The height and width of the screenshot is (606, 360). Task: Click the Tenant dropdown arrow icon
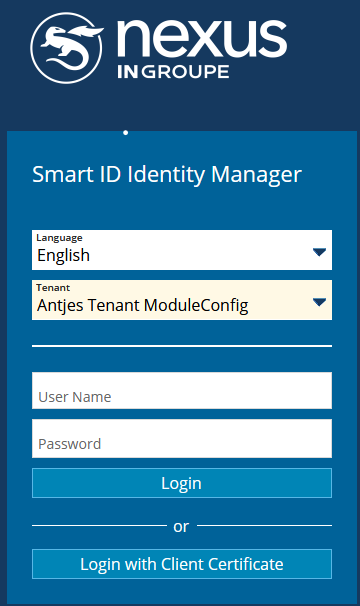[319, 302]
